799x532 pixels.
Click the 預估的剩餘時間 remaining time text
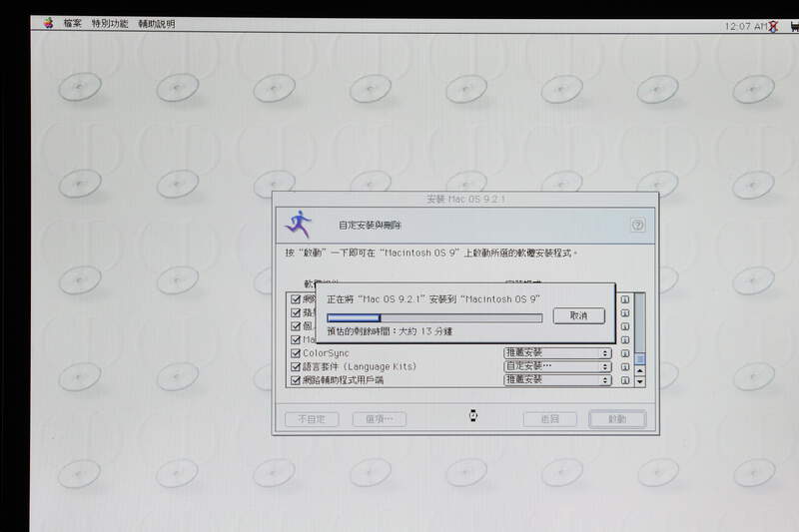tap(390, 331)
